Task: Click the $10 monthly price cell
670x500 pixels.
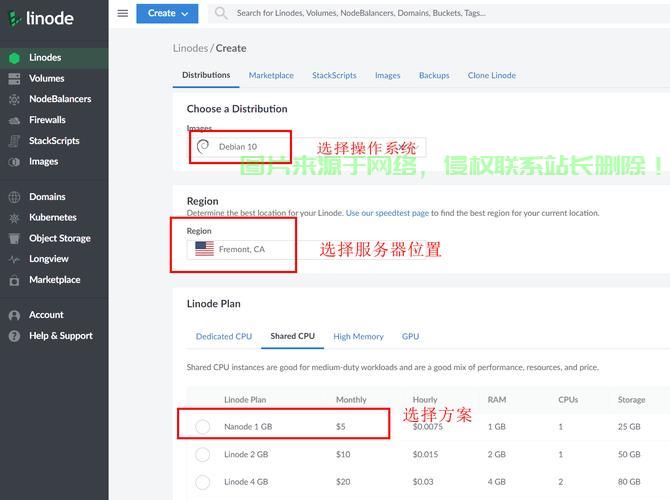Action: (343, 454)
